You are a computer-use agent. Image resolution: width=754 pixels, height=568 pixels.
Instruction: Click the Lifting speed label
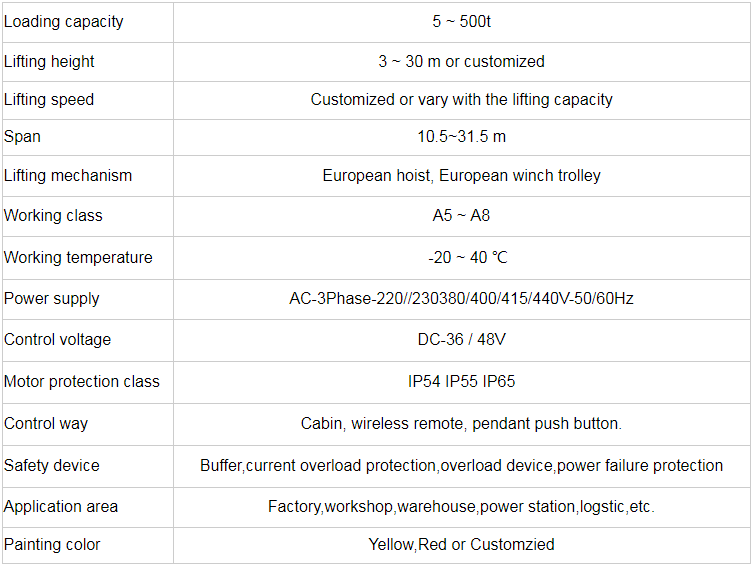coord(49,100)
